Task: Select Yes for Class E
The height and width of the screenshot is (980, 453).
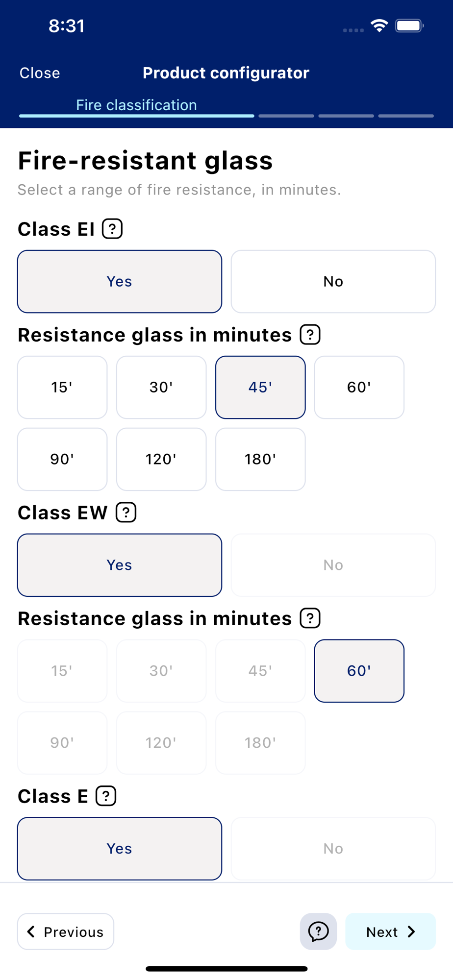Action: tap(120, 848)
